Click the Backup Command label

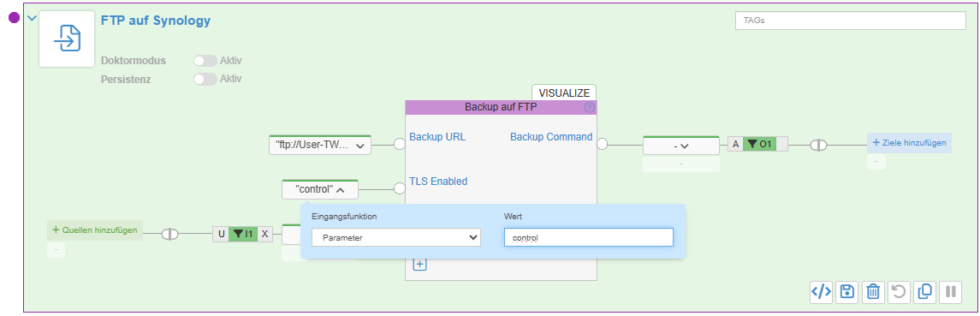tap(551, 136)
